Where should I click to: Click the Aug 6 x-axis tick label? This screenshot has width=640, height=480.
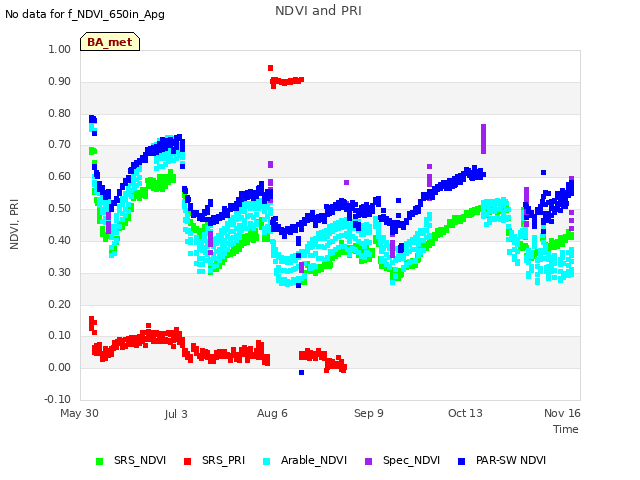pyautogui.click(x=272, y=413)
